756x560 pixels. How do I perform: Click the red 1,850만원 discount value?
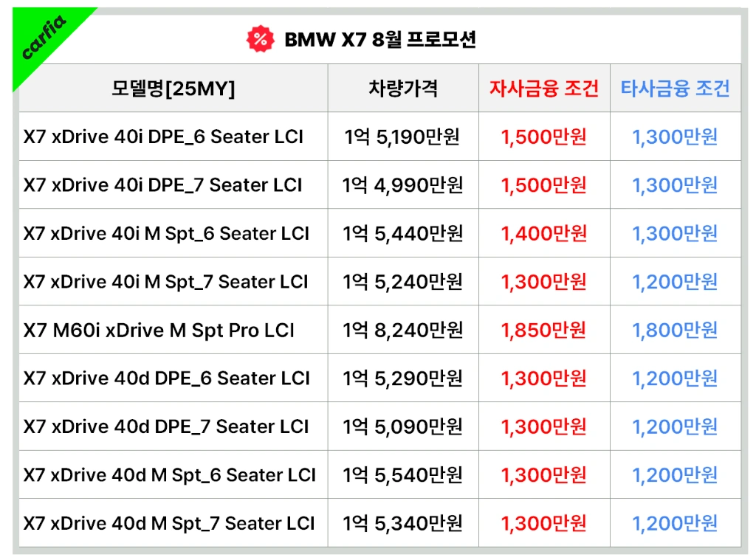(544, 330)
